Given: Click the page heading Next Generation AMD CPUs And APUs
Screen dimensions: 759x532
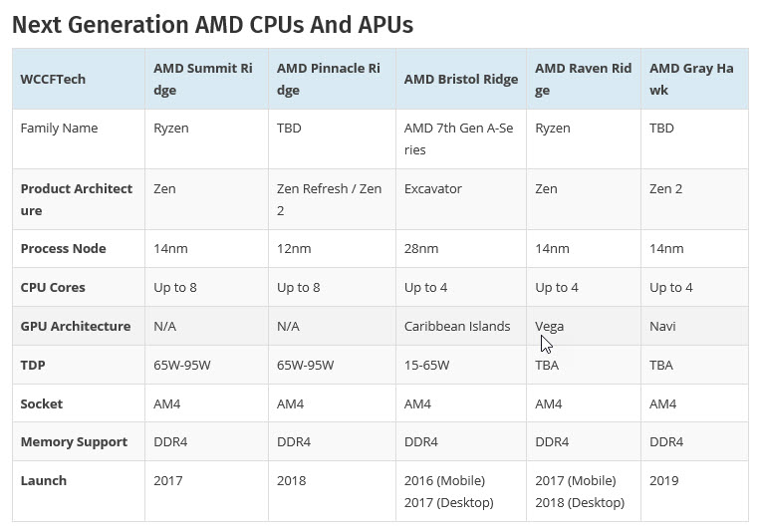Looking at the screenshot, I should click(212, 24).
